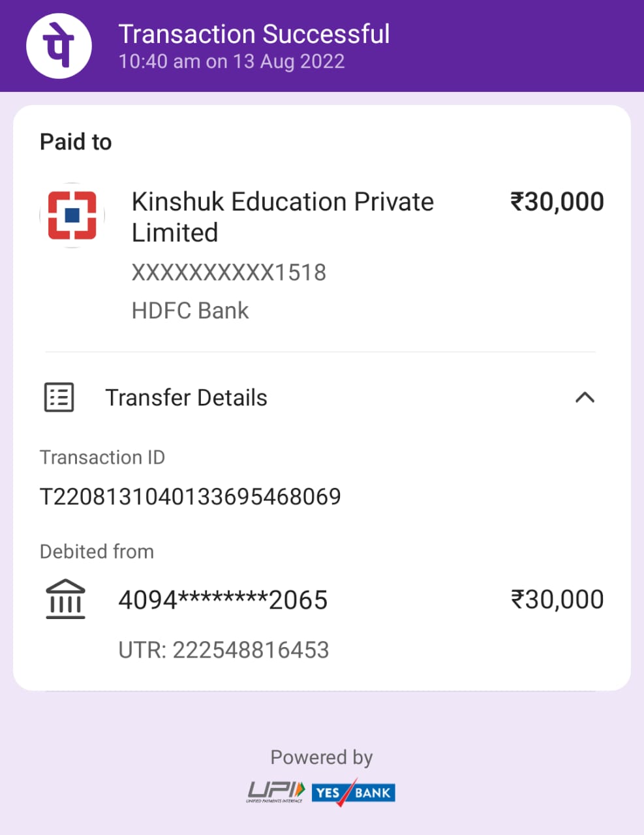
Task: Select the Transaction ID number
Action: [191, 496]
